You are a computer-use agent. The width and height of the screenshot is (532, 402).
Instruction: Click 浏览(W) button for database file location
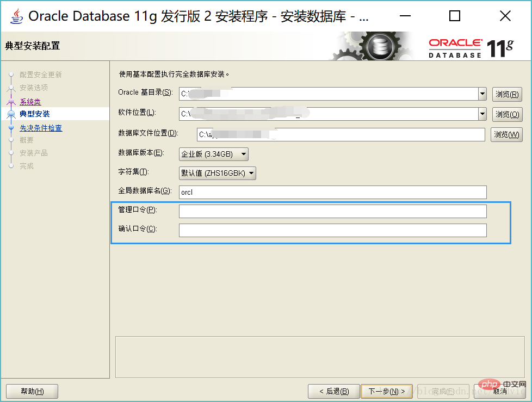click(506, 135)
